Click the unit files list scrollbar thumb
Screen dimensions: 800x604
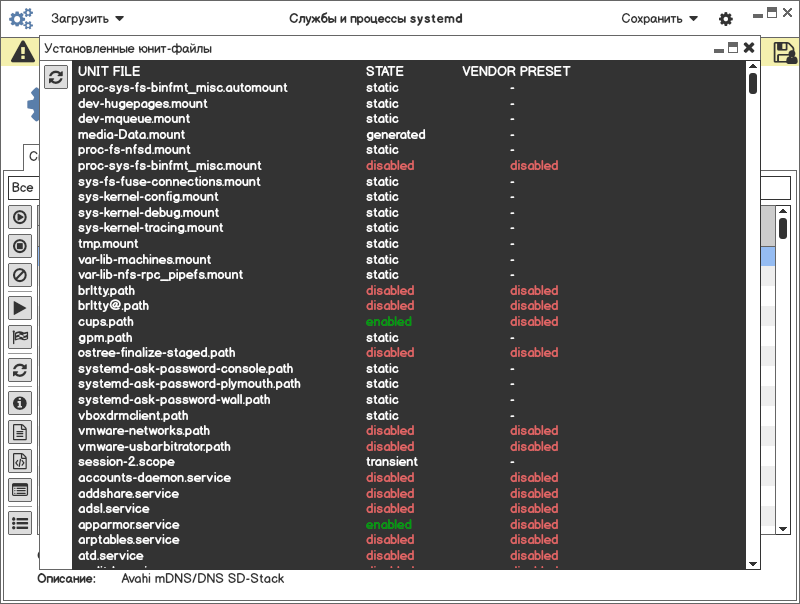pyautogui.click(x=753, y=81)
